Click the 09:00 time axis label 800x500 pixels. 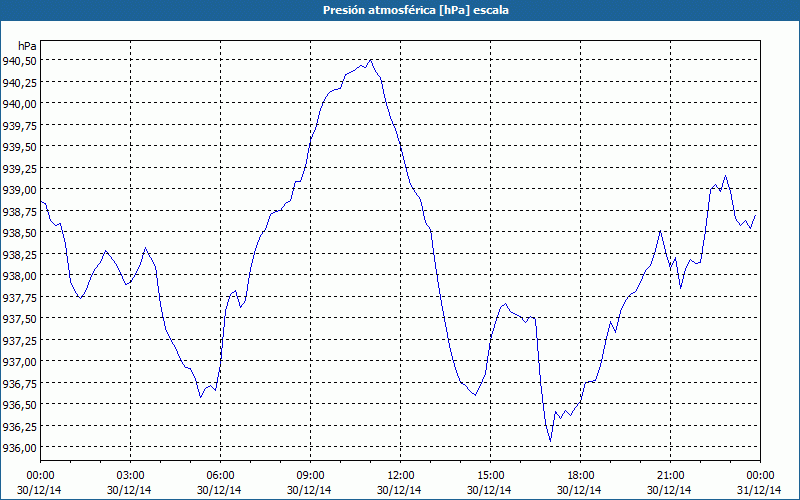tap(310, 476)
